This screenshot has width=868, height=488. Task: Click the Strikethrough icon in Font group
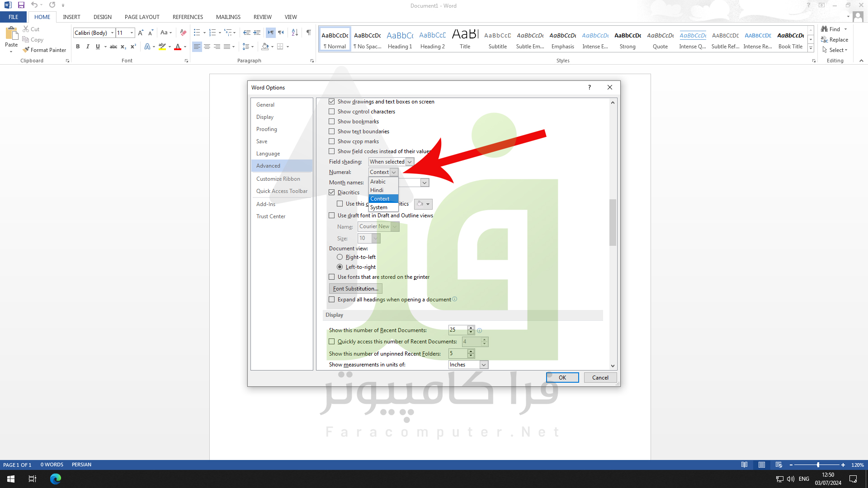pos(113,47)
